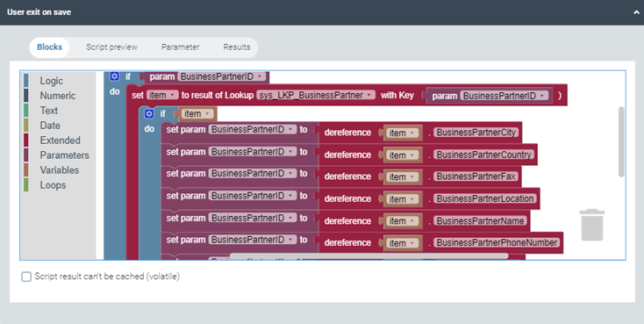
Task: Click the 'User exit on save' title
Action: (39, 12)
